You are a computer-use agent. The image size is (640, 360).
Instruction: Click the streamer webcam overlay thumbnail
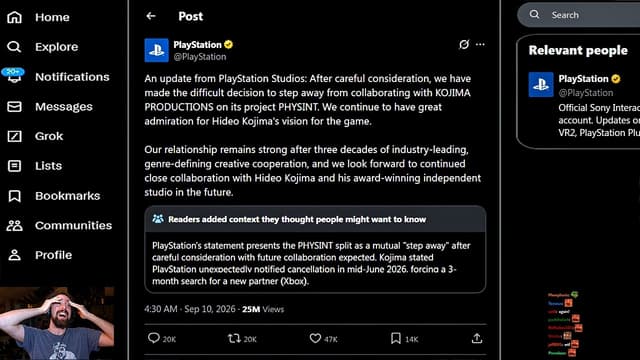click(57, 323)
